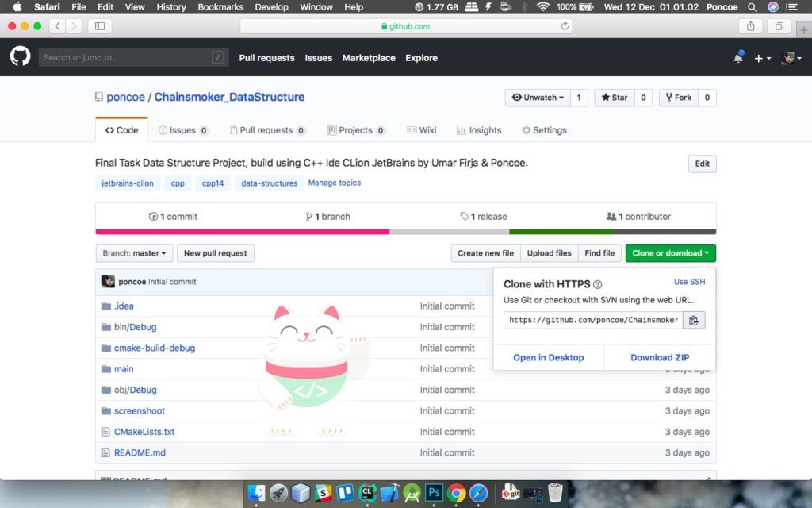812x508 pixels.
Task: Open Launchpad rocket icon in dock
Action: 278,493
